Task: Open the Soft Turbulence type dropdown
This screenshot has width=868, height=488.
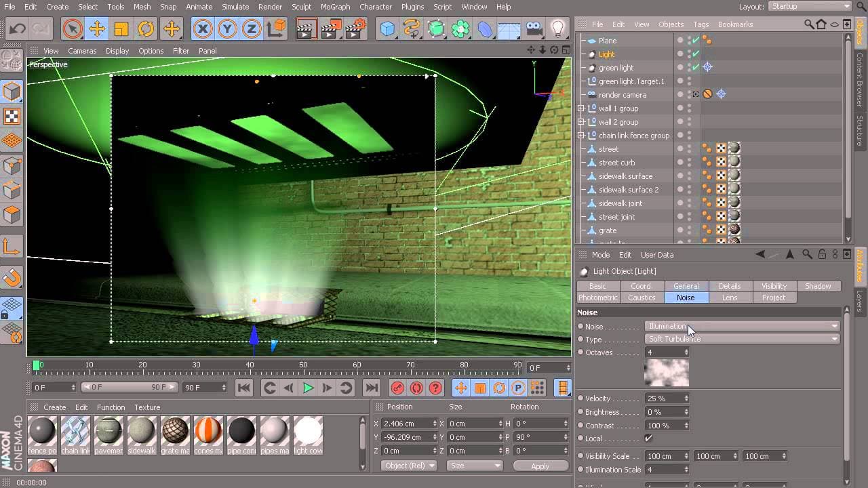Action: tap(742, 339)
